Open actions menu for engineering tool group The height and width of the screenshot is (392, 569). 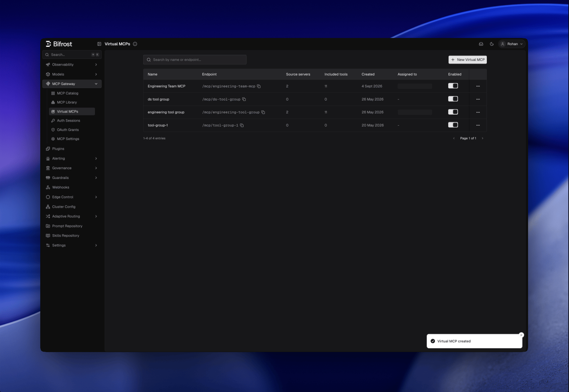click(478, 112)
